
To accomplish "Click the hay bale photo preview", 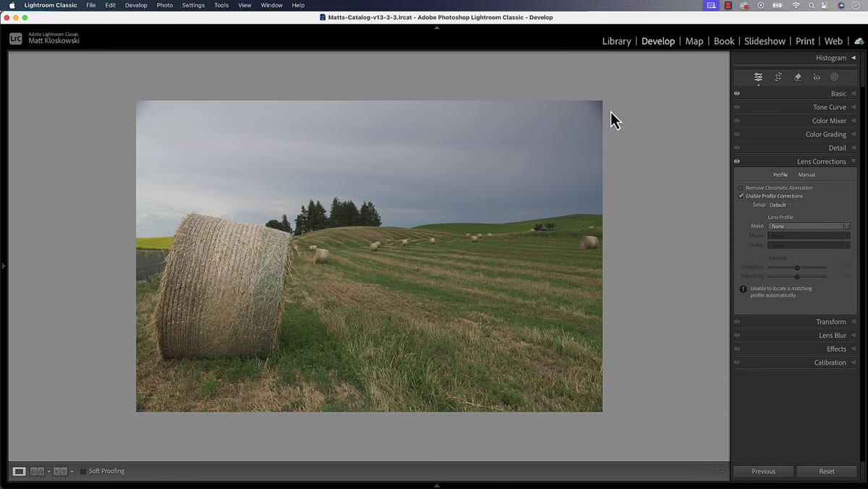I will tap(369, 256).
